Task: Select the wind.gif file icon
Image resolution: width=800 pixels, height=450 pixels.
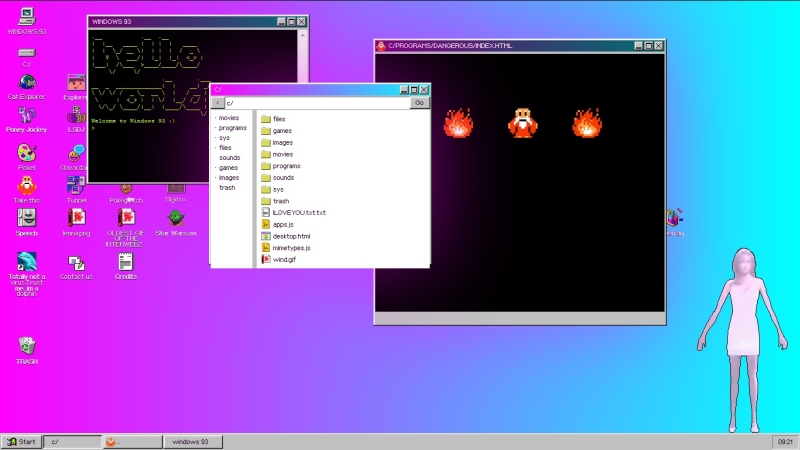Action: pyautogui.click(x=266, y=260)
